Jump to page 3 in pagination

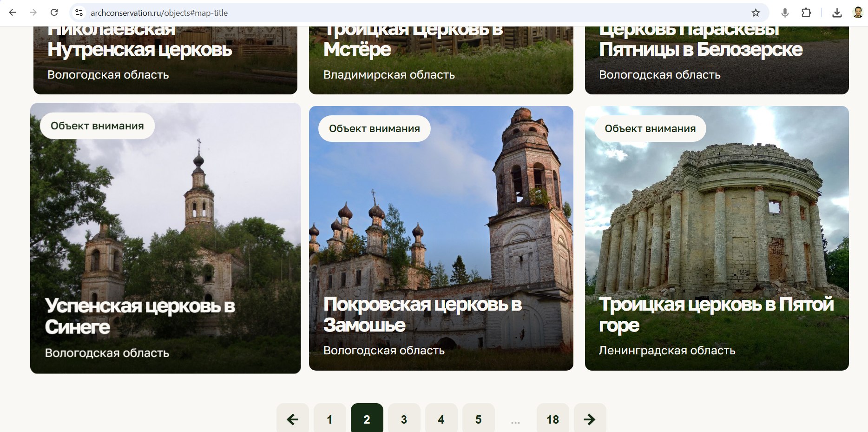[404, 419]
